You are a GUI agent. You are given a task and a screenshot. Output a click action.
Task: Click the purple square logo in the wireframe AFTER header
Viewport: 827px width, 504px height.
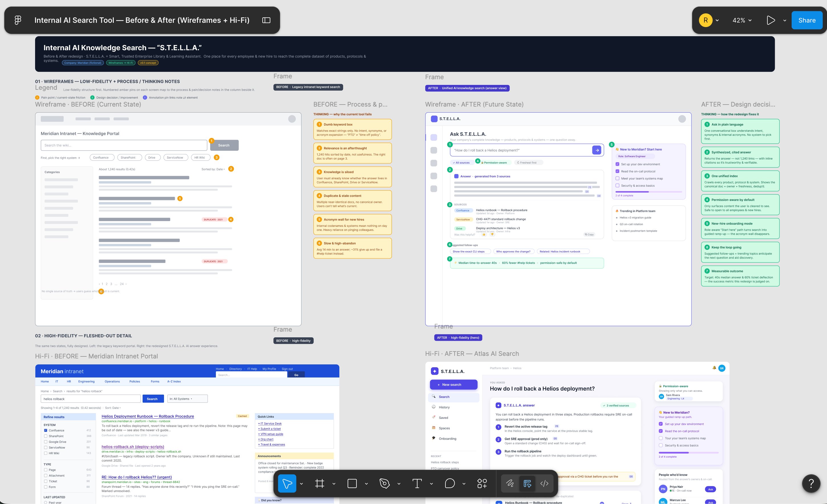[x=434, y=119]
